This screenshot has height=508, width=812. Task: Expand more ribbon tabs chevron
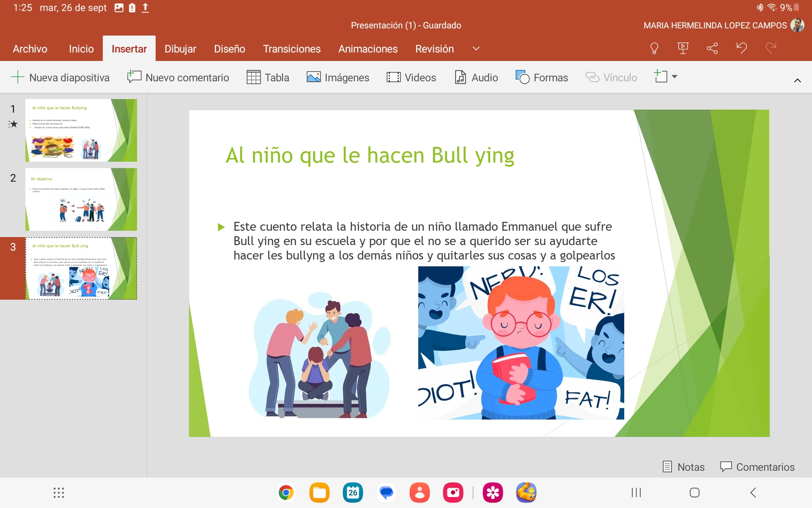point(476,49)
